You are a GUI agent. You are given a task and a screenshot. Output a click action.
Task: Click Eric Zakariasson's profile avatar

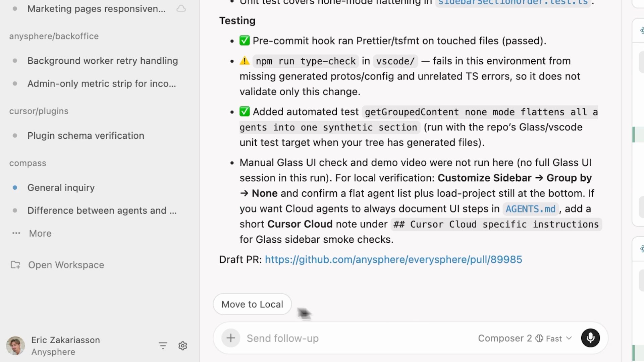[15, 346]
